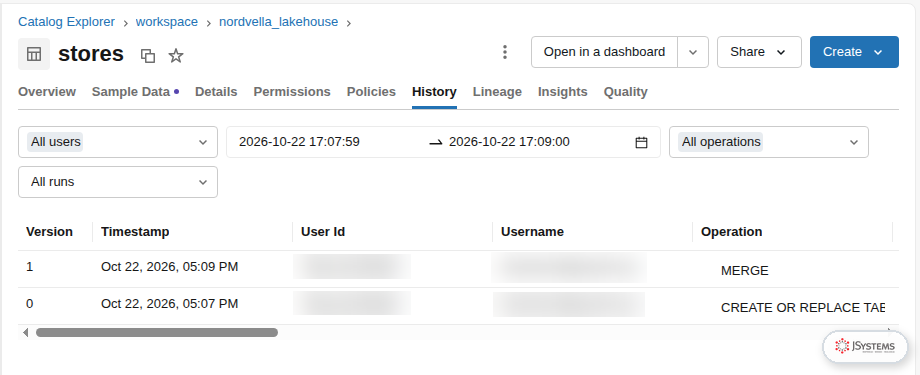Expand the All users filter
Image resolution: width=920 pixels, height=375 pixels.
point(118,142)
